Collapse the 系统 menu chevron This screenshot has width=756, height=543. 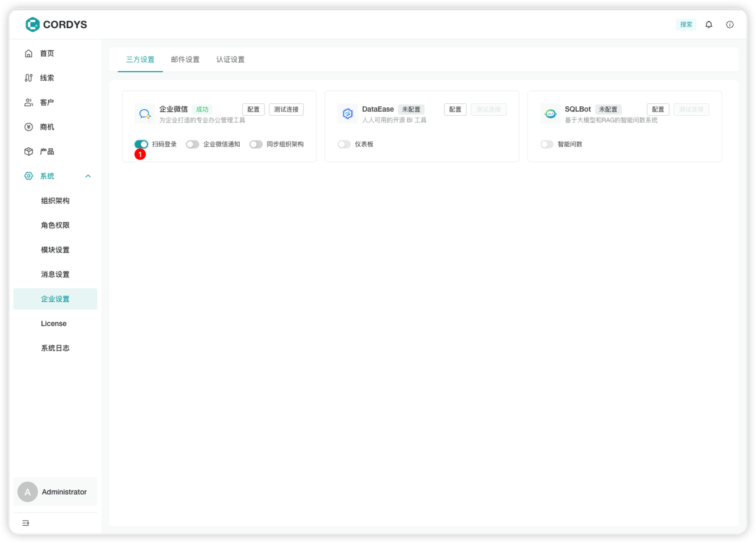coord(88,176)
